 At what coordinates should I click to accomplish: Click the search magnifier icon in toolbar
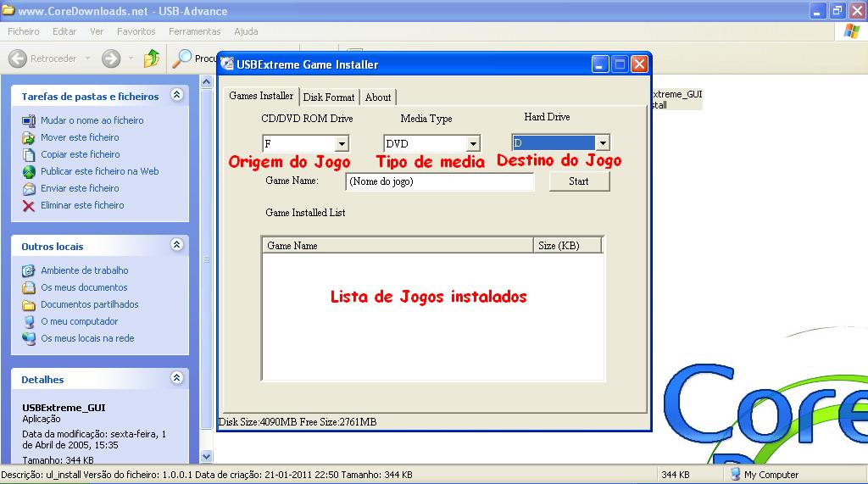181,58
